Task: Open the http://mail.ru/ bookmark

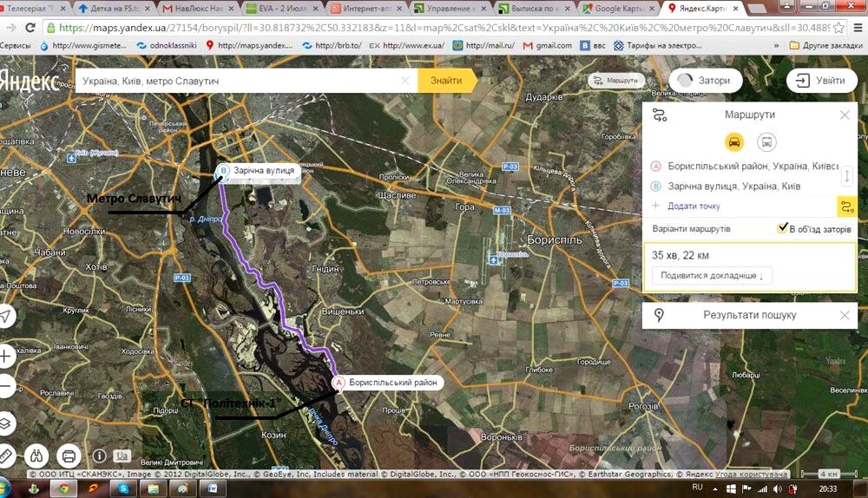Action: coord(483,45)
